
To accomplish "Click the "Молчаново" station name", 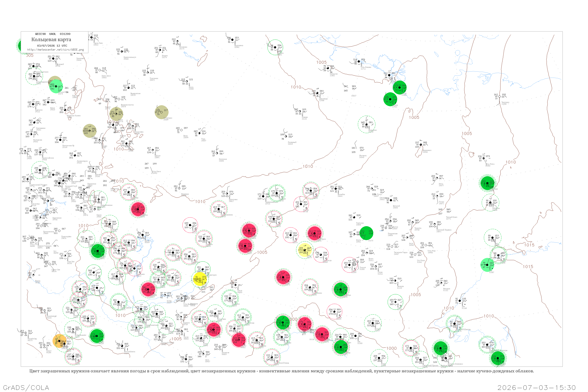I will pos(37,140).
